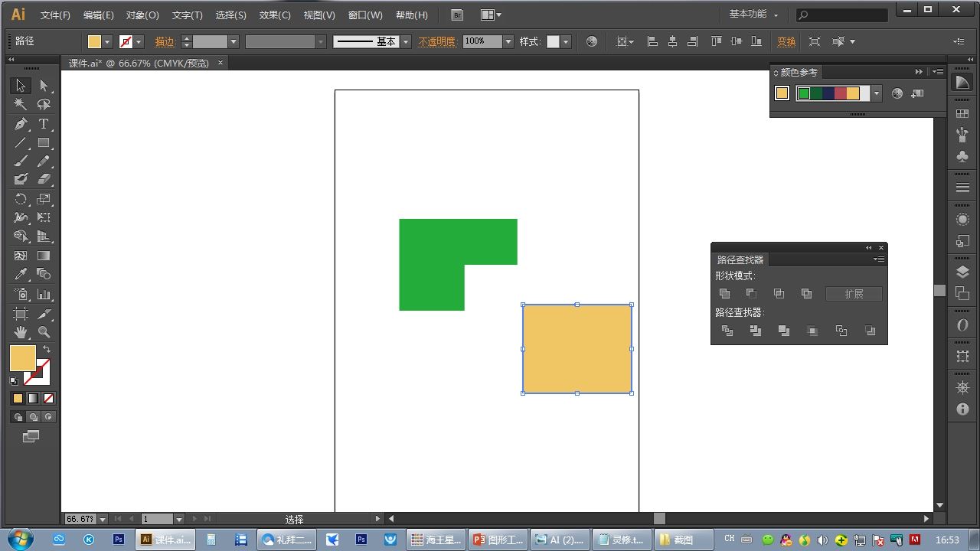Viewport: 980px width, 551px height.
Task: Enable Draw Inside mode
Action: (x=48, y=417)
